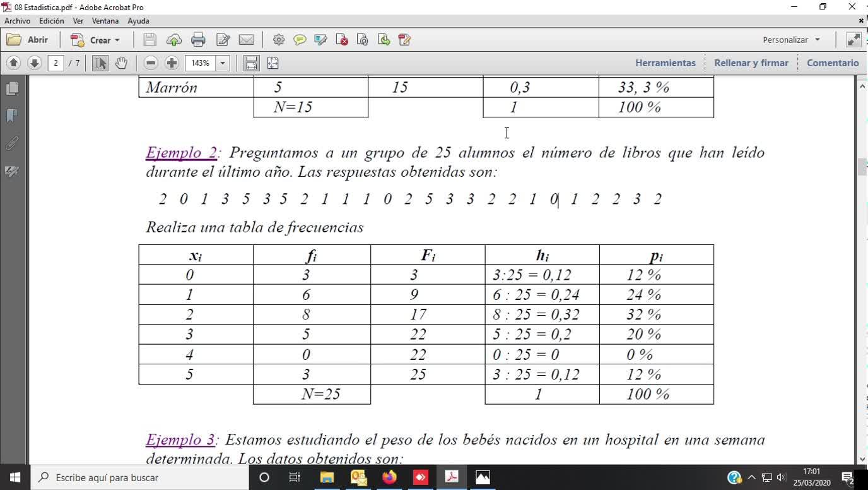
Task: Click the Save file floppy icon
Action: pos(150,40)
